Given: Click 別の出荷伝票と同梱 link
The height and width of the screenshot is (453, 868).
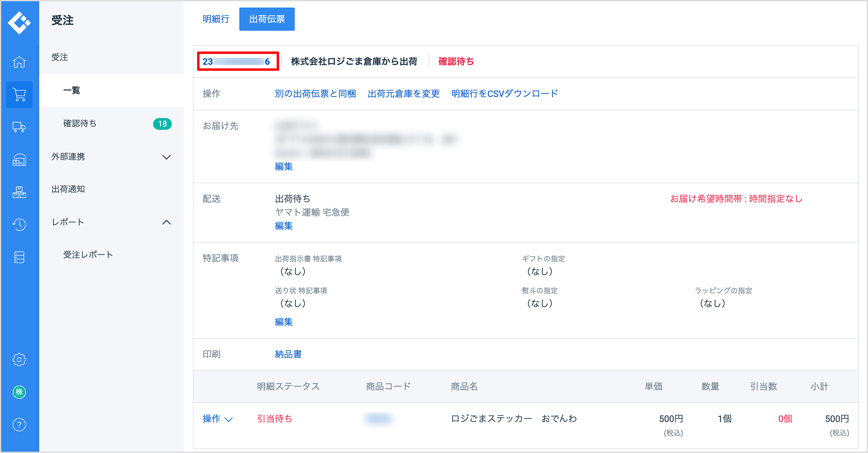Looking at the screenshot, I should (315, 94).
